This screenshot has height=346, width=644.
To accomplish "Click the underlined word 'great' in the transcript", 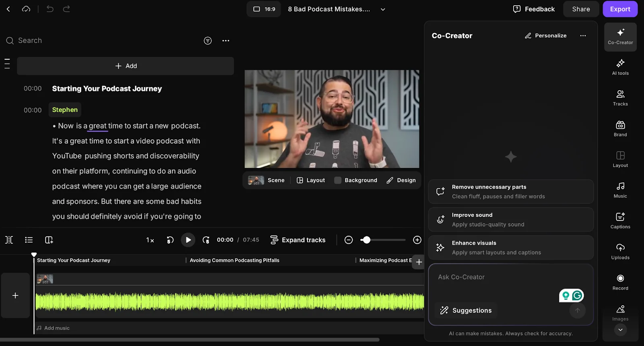I will [x=97, y=126].
